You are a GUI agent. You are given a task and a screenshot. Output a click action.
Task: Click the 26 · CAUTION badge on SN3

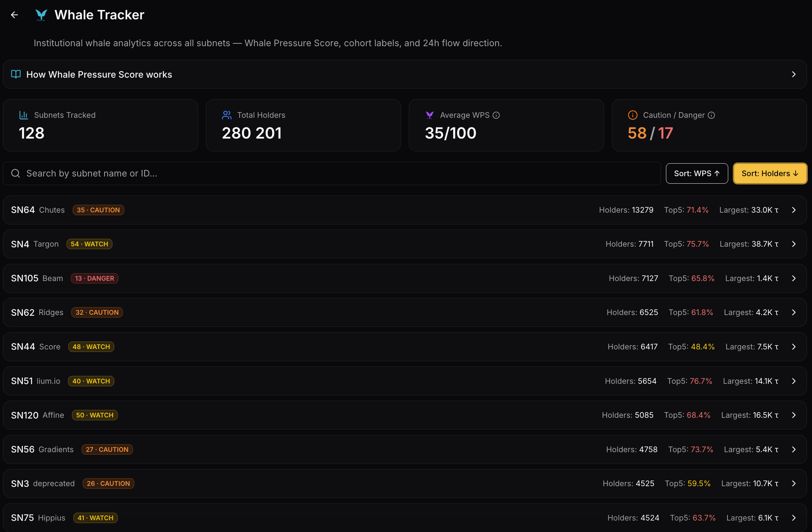point(108,483)
